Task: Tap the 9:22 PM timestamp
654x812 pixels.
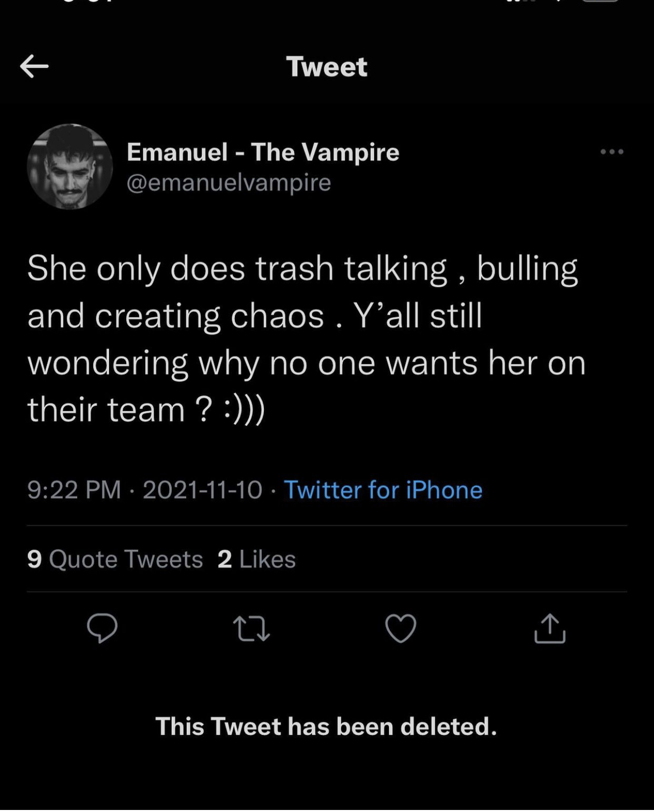Action: pos(74,490)
